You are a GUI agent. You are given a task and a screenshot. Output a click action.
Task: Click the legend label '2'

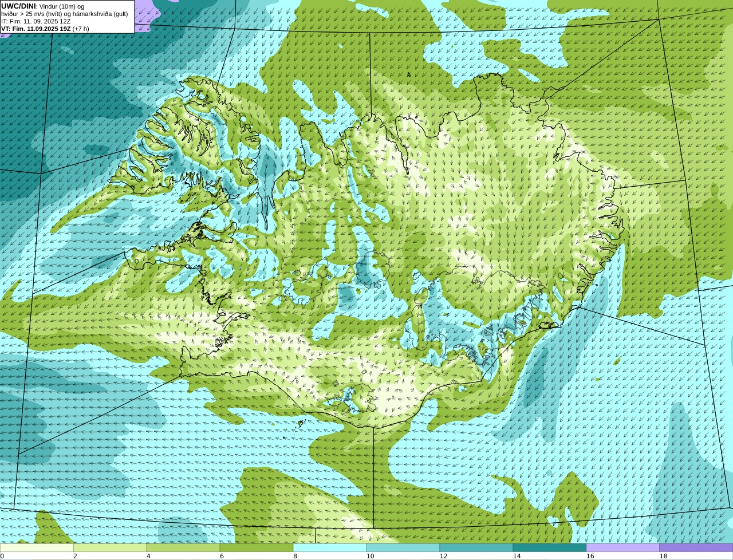[x=75, y=556]
